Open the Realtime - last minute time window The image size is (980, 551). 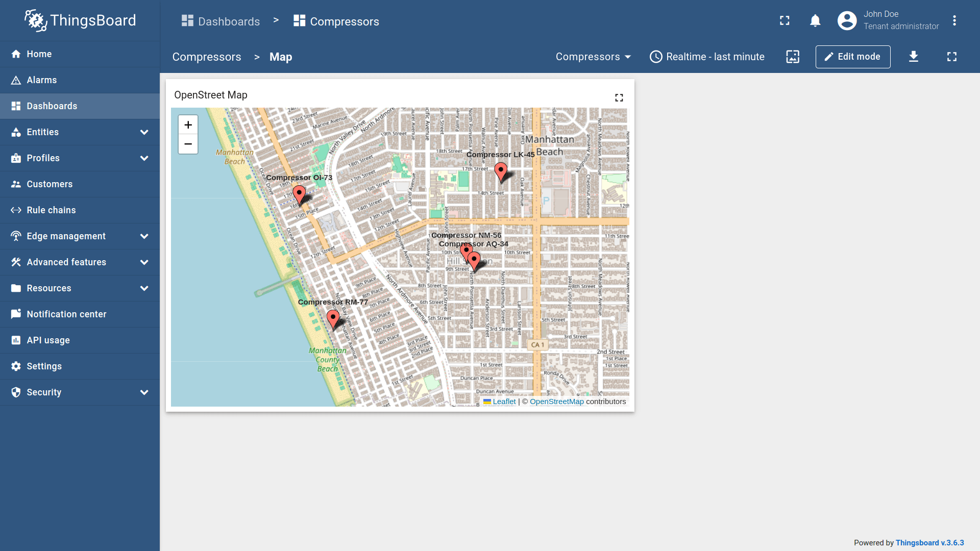(x=707, y=57)
